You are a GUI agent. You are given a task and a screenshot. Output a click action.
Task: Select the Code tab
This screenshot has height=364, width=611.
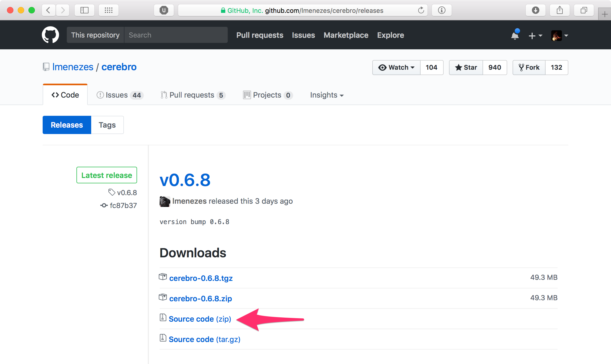coord(65,95)
